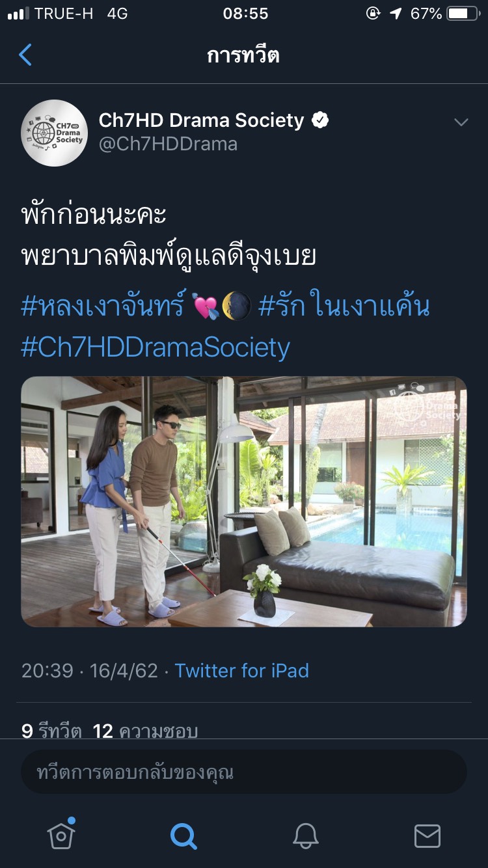Tap the reply field 'ทวีตการตอบกลับของคุณ'
Screen dimensions: 488x868
[x=244, y=772]
